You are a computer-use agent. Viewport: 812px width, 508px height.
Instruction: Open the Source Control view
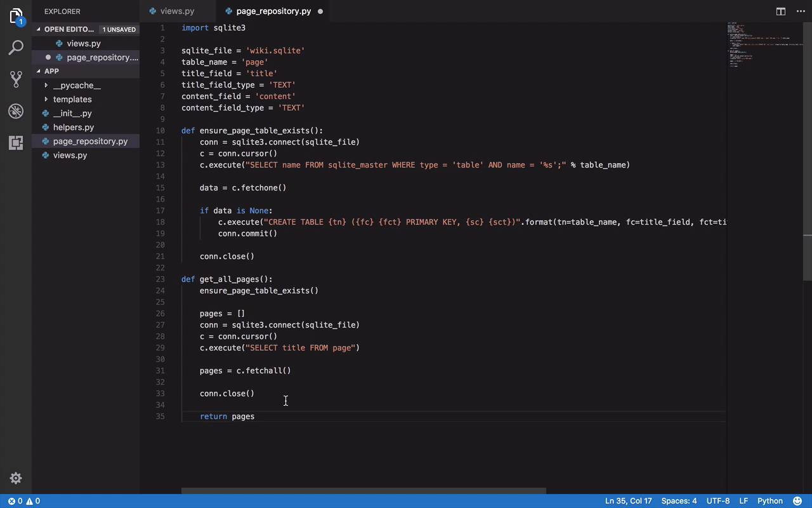click(x=16, y=79)
